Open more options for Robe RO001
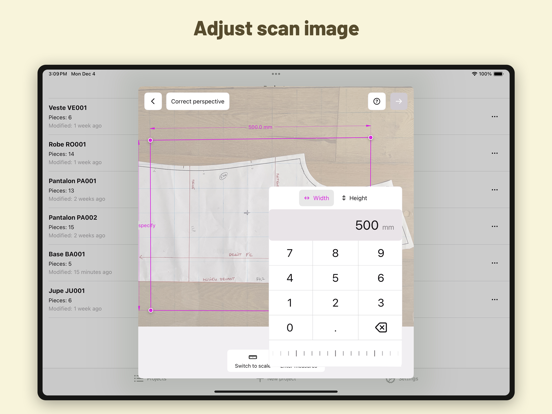Viewport: 552px width, 414px height. [495, 153]
